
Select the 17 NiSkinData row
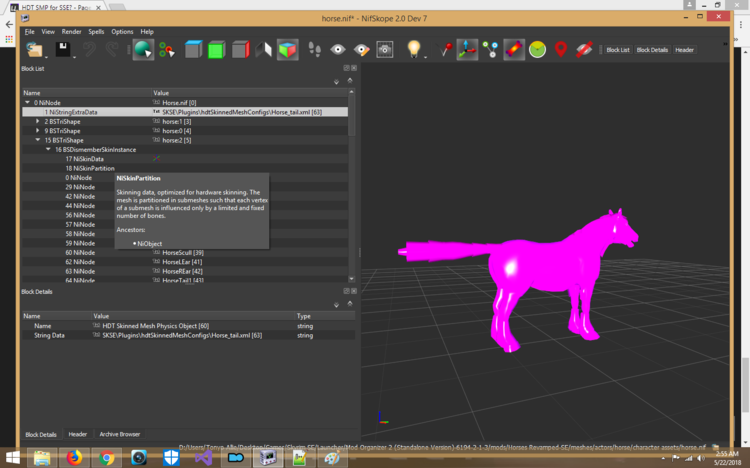(x=185, y=159)
